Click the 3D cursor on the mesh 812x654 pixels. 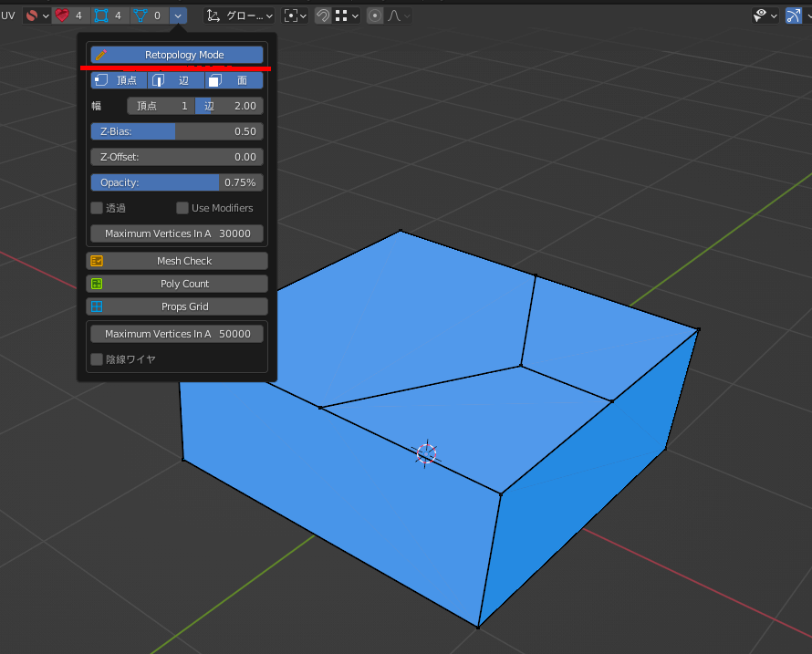tap(426, 453)
